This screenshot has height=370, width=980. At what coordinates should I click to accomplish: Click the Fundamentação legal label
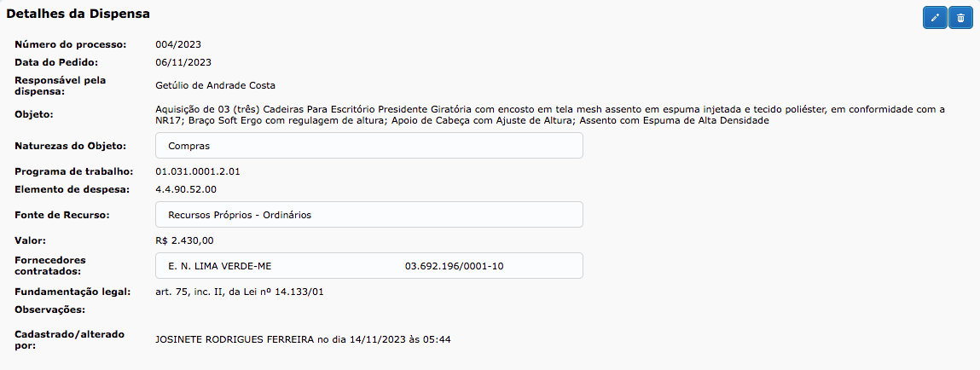[x=72, y=292]
